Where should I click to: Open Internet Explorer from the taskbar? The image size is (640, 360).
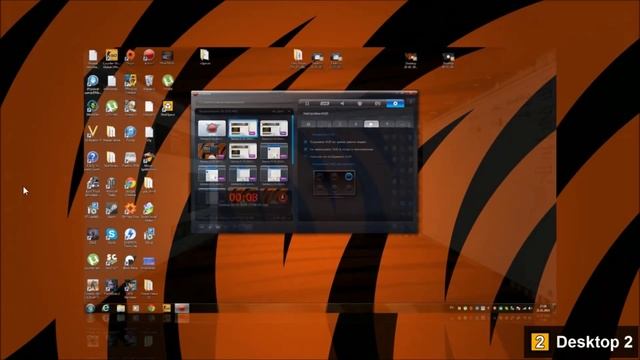[106, 308]
